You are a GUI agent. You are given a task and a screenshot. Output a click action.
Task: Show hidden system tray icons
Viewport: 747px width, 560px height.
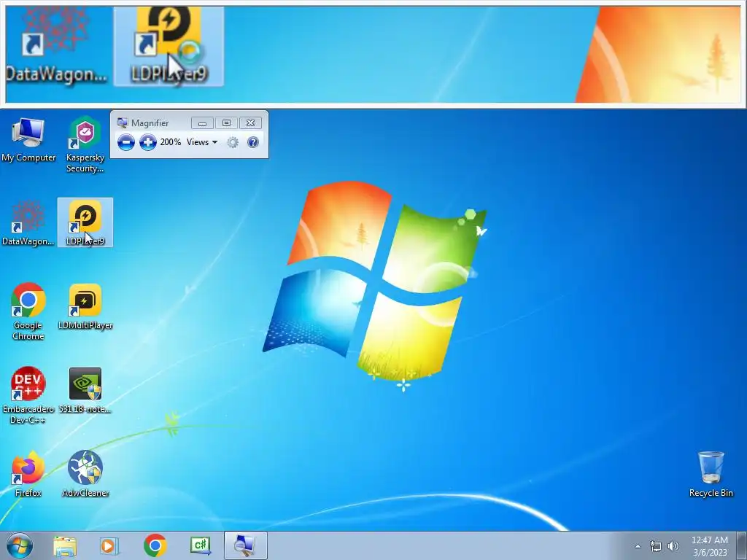(x=638, y=546)
